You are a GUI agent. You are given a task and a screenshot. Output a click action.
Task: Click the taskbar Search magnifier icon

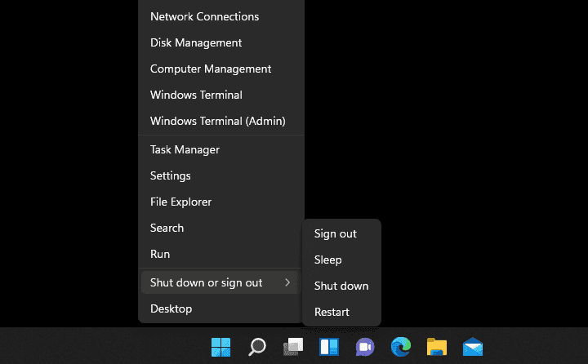(x=257, y=347)
